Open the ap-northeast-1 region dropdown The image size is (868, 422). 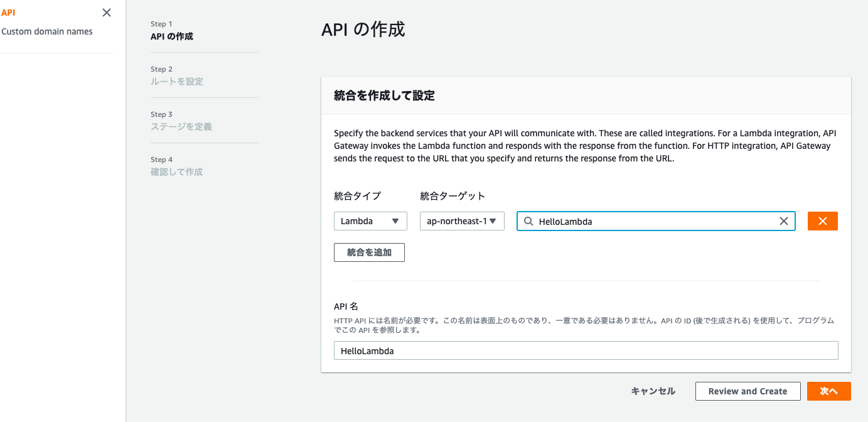462,221
